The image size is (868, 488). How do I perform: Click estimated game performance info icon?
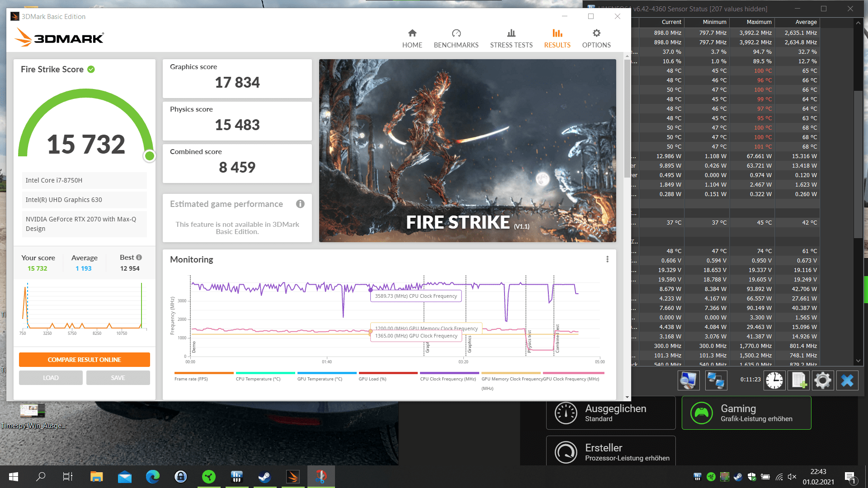(x=300, y=204)
